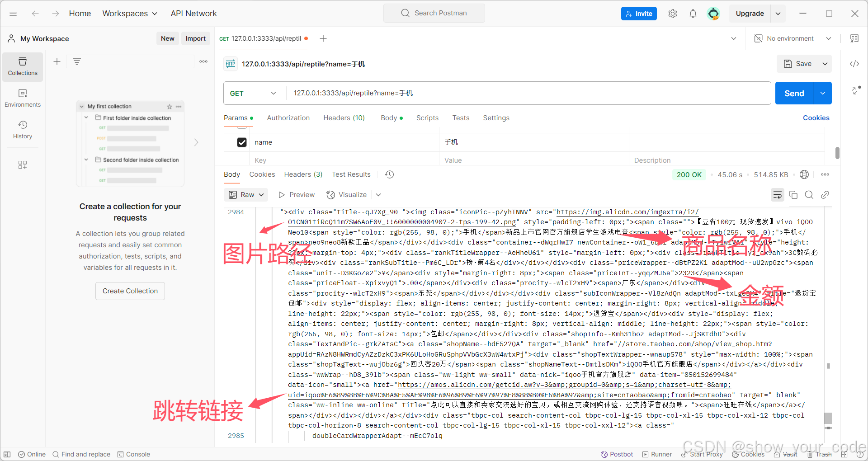Switch to the request Body tab

click(392, 118)
